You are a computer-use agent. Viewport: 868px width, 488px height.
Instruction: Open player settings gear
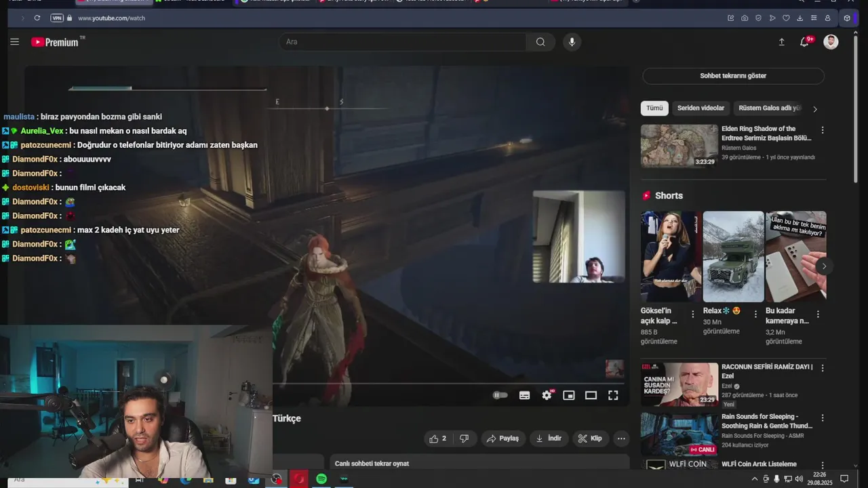point(547,395)
